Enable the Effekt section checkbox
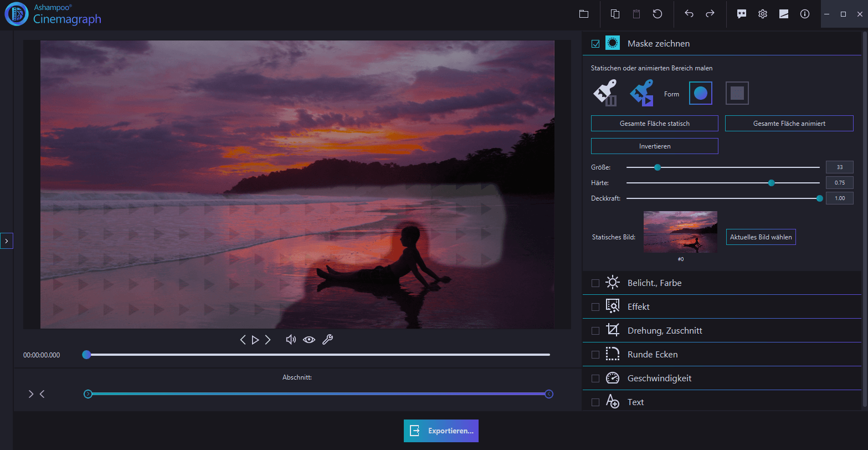 [595, 306]
